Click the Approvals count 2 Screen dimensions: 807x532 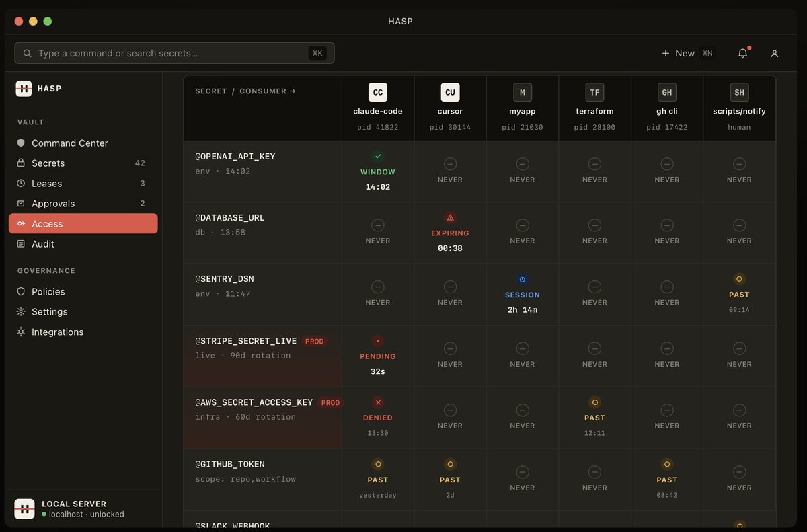[x=143, y=203]
